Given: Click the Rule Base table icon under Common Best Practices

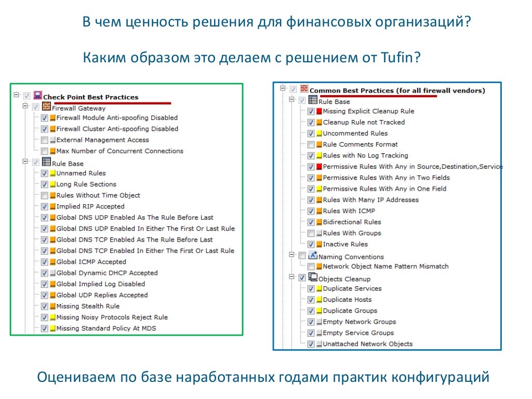Looking at the screenshot, I should coord(313,100).
